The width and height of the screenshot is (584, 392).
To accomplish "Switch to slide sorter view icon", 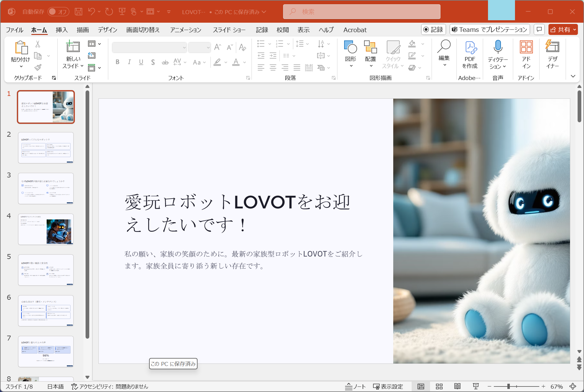I will click(439, 386).
